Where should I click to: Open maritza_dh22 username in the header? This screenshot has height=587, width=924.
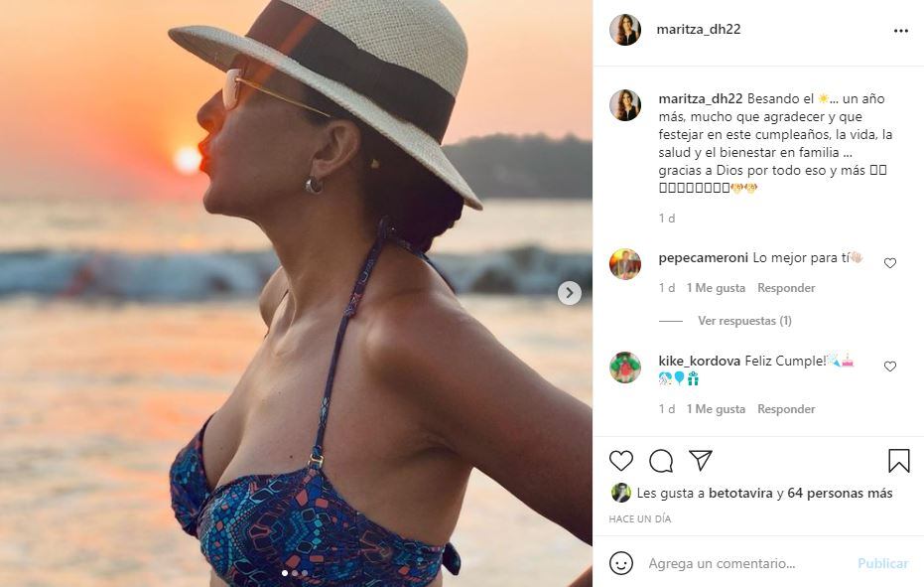pos(699,30)
